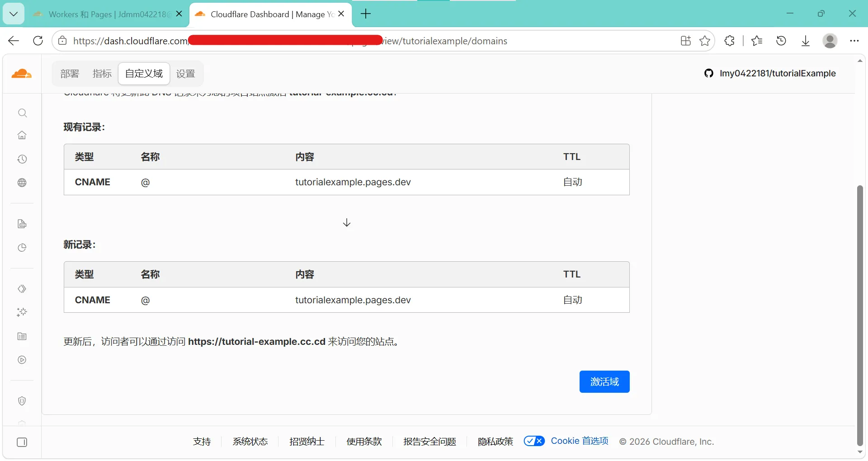Open Workers diamond icon in sidebar
The width and height of the screenshot is (868, 461).
(22, 289)
